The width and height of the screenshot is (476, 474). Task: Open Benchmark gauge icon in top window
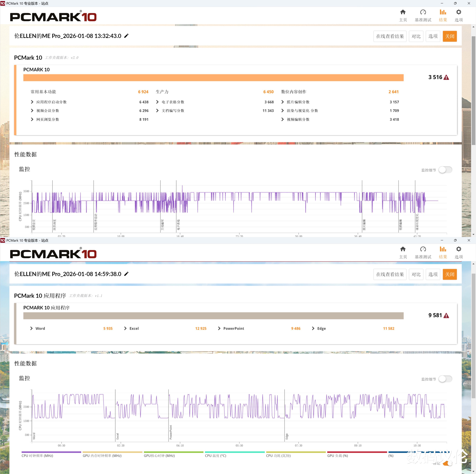(x=423, y=12)
